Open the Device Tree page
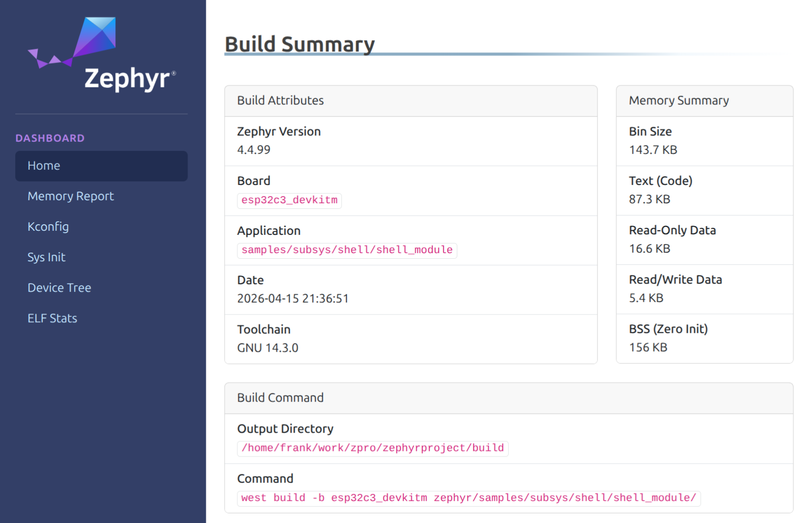This screenshot has width=812, height=523. pos(59,288)
